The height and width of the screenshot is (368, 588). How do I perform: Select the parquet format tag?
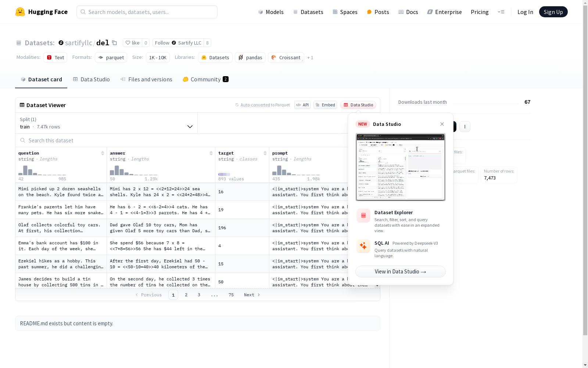(111, 57)
